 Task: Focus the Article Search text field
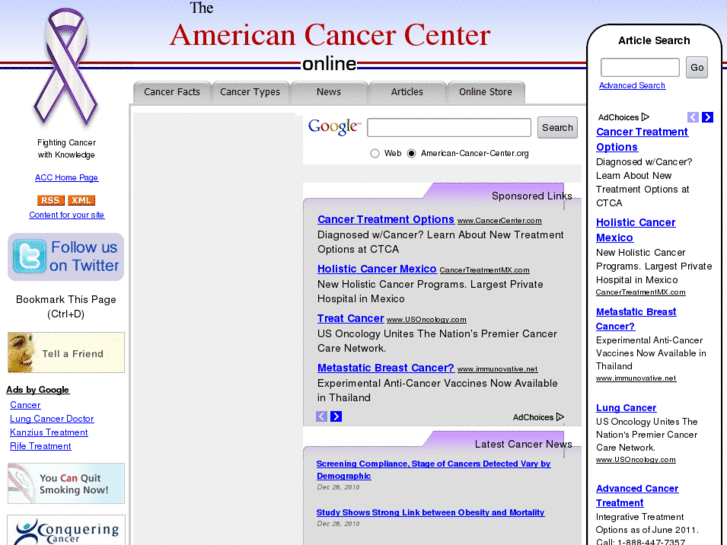(640, 68)
